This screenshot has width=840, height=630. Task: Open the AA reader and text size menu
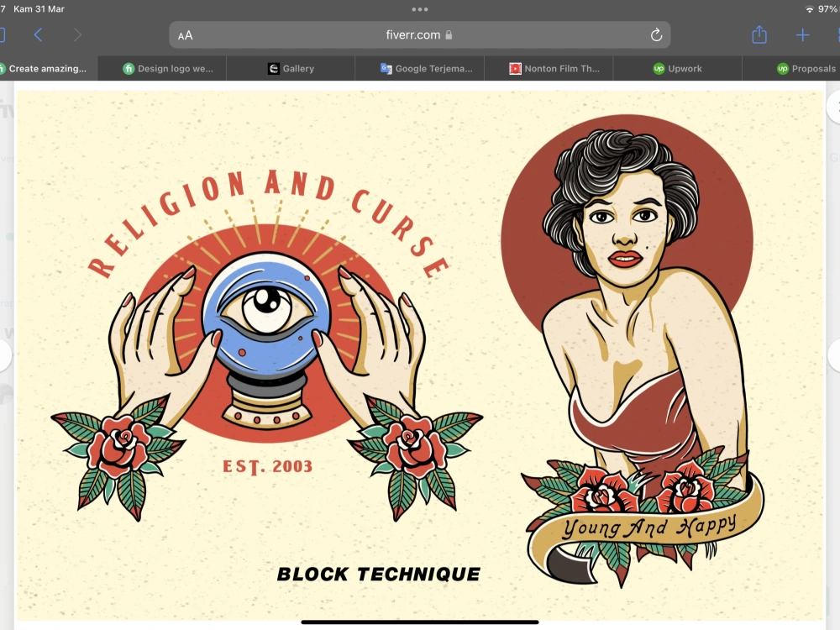[185, 35]
